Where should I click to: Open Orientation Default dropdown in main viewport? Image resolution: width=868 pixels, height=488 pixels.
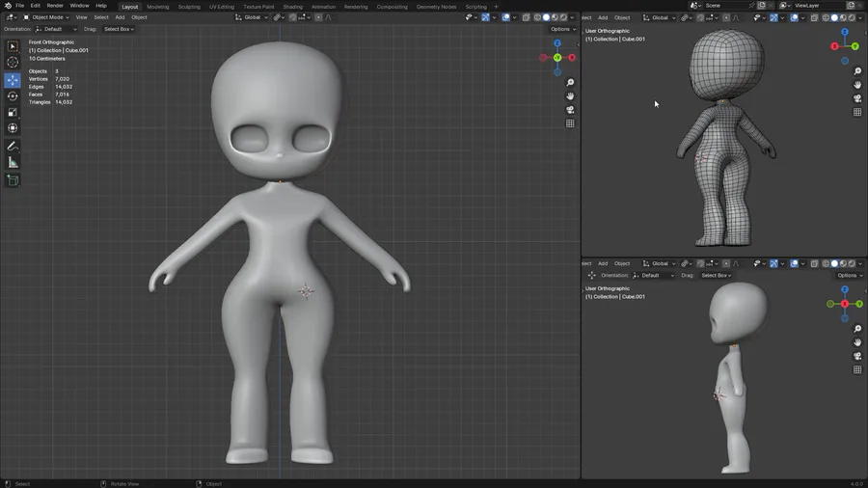point(56,29)
